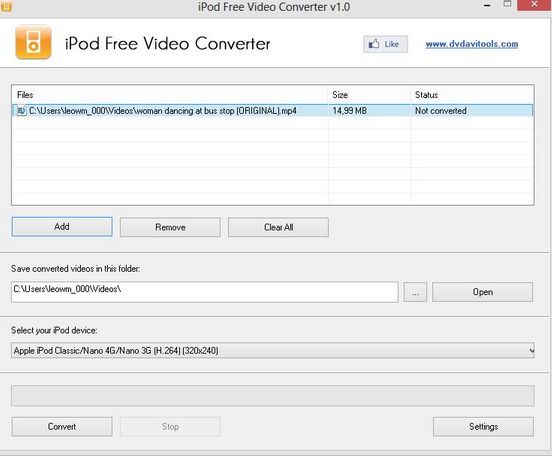The width and height of the screenshot is (552, 456).
Task: Open the iPod device dropdown arrow
Action: pos(531,351)
